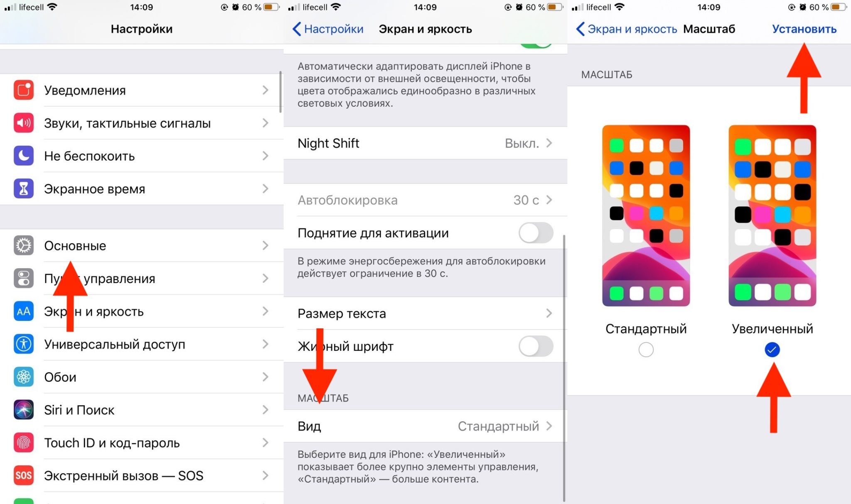Expand Размер текста text size option

423,313
